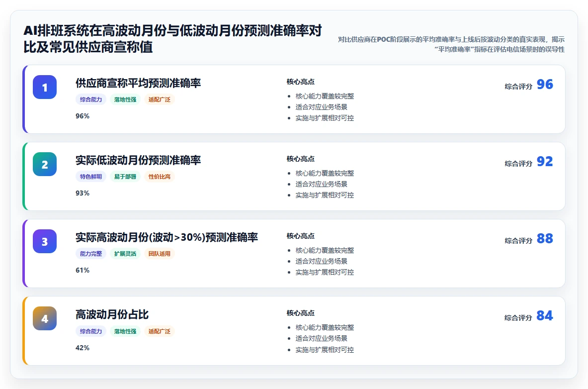Click 核心亮点 heading in card 4

click(300, 313)
